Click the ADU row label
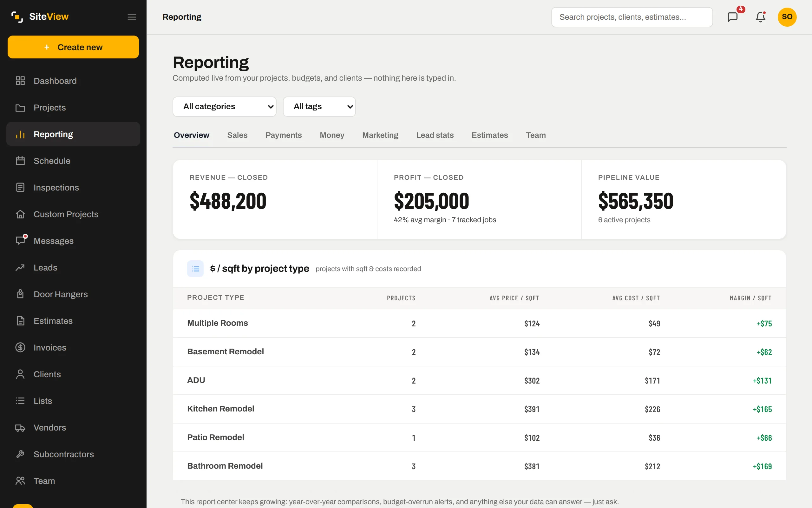This screenshot has width=812, height=508. (x=196, y=380)
